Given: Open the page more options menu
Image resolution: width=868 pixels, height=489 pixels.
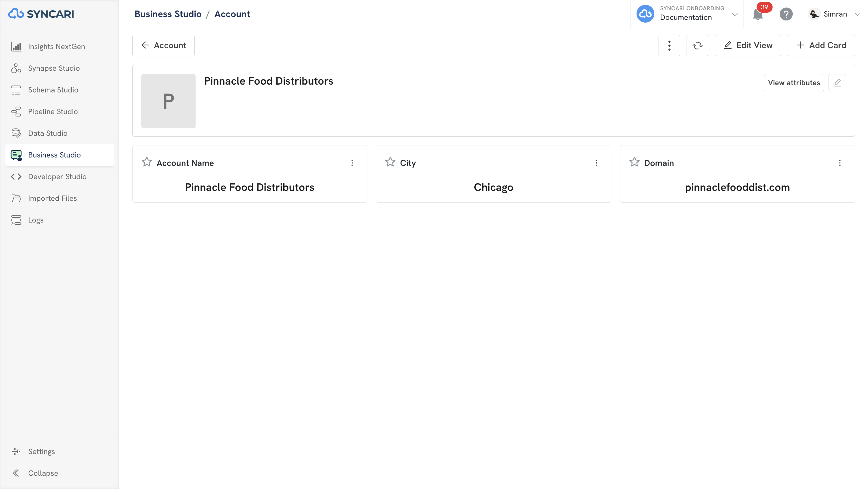Looking at the screenshot, I should 669,45.
